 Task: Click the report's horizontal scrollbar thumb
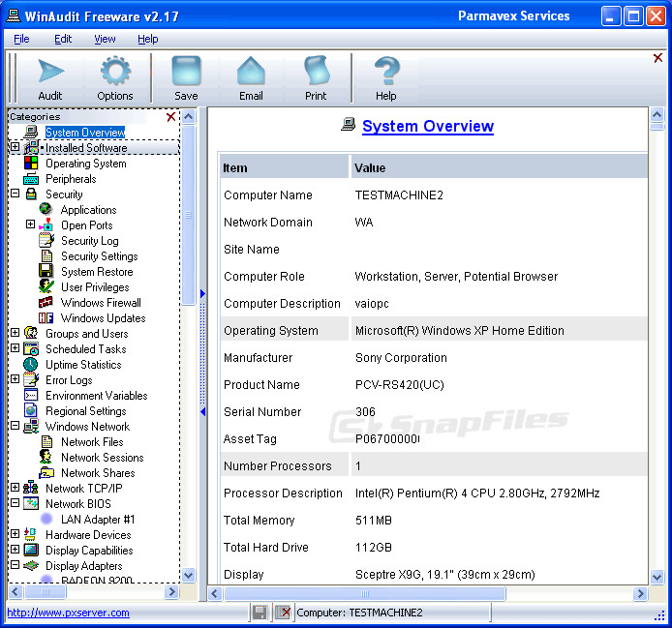(x=365, y=594)
